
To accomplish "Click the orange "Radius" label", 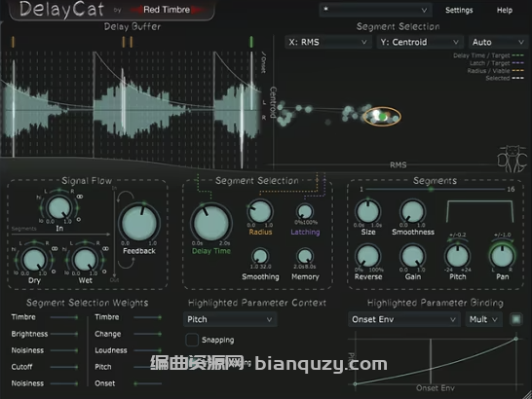I will coord(260,233).
